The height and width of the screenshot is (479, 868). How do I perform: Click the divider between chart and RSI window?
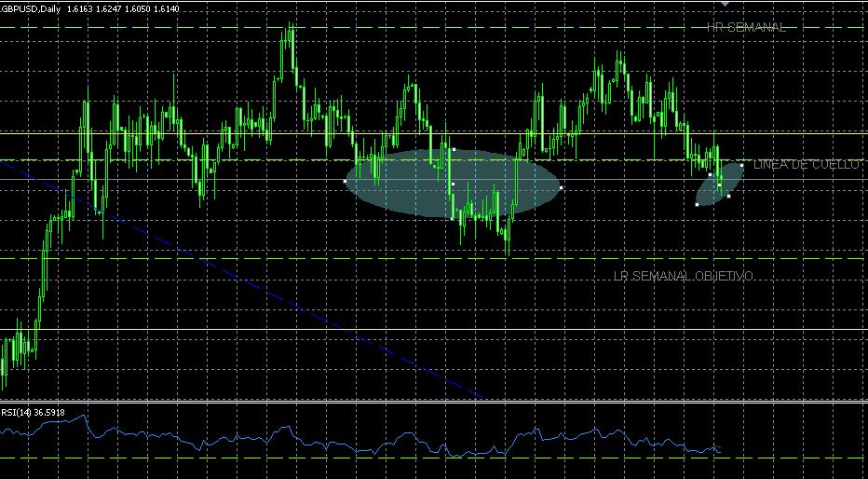(434, 403)
